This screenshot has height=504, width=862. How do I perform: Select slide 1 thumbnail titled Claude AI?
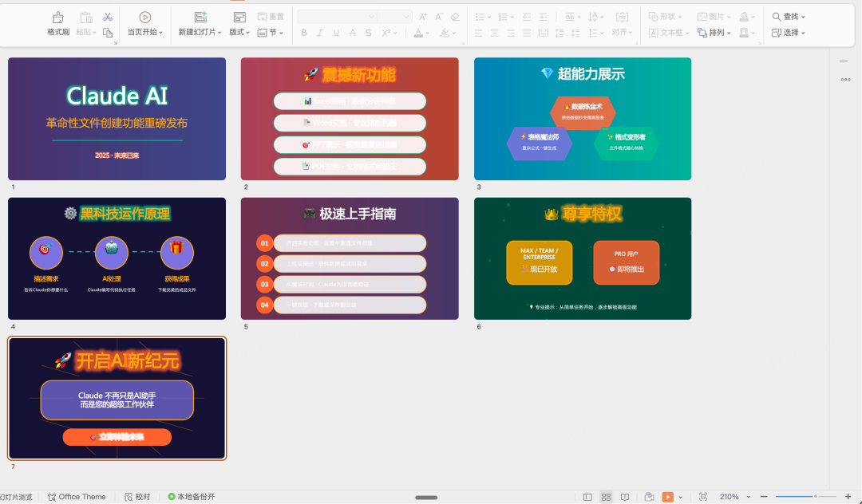point(117,119)
